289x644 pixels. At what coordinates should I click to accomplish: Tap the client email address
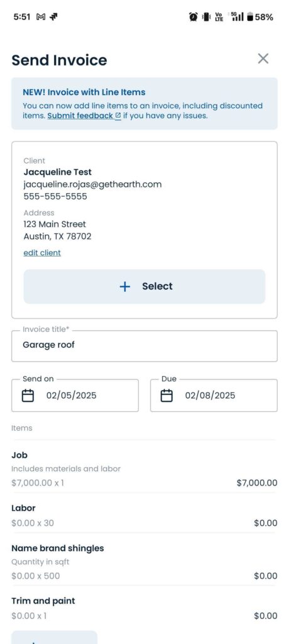92,184
